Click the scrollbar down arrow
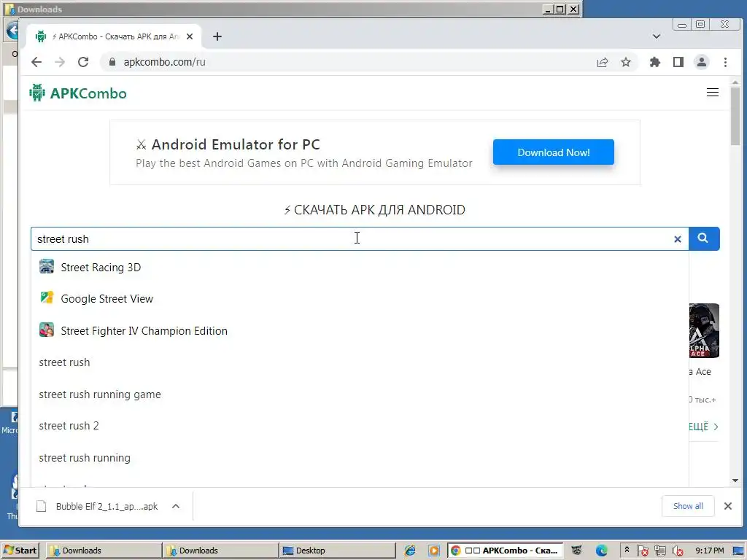747x560 pixels. [735, 481]
